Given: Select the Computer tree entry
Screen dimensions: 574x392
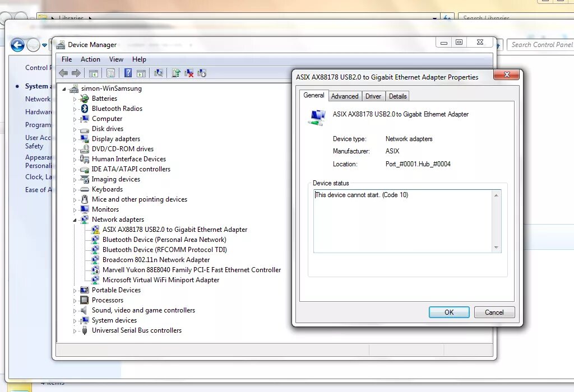Looking at the screenshot, I should [107, 119].
